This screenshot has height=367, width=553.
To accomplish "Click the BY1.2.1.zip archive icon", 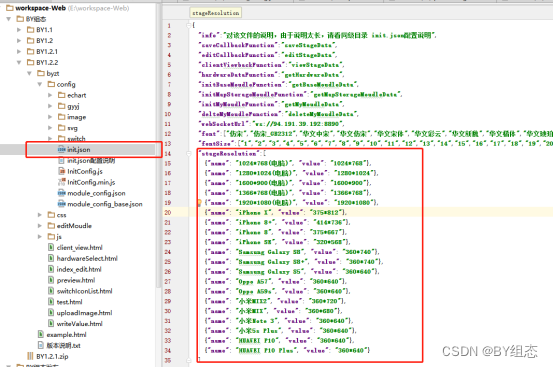I will 30,356.
